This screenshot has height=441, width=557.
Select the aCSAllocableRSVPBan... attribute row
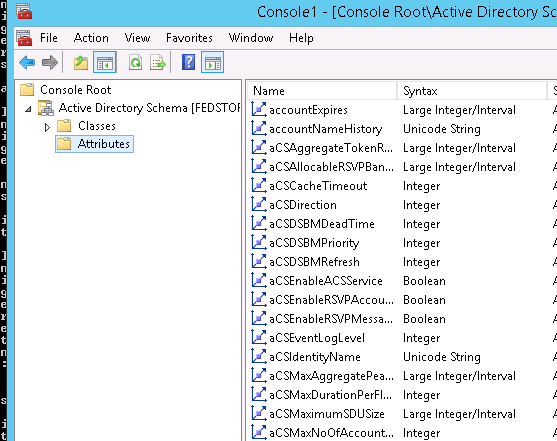click(x=331, y=167)
